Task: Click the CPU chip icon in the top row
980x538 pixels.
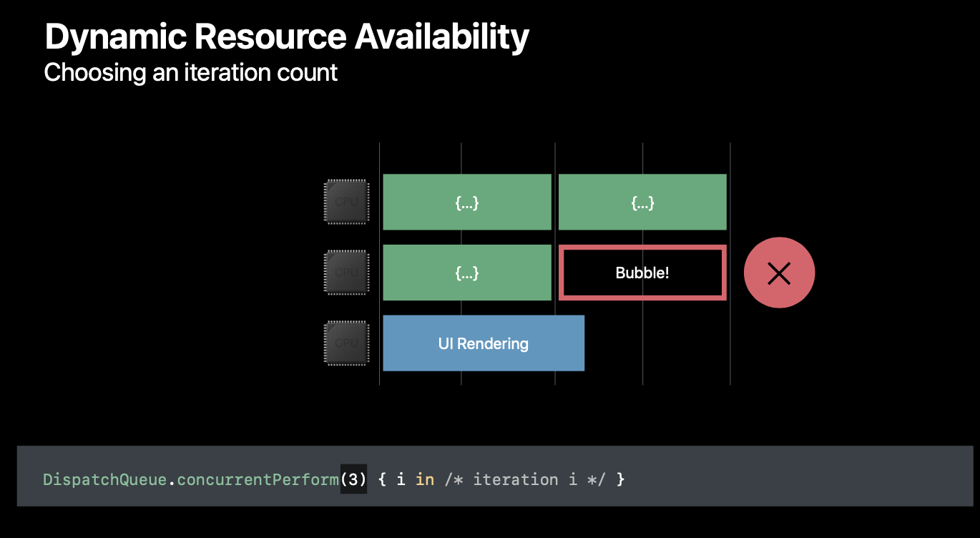Action: tap(346, 202)
